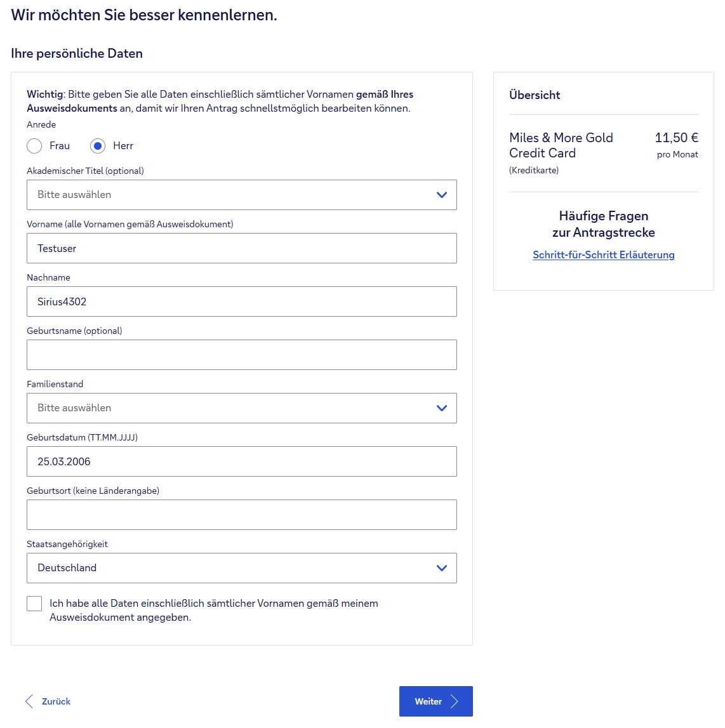The width and height of the screenshot is (725, 728).
Task: Open the Staatsangehörigkeit dropdown
Action: (x=241, y=568)
